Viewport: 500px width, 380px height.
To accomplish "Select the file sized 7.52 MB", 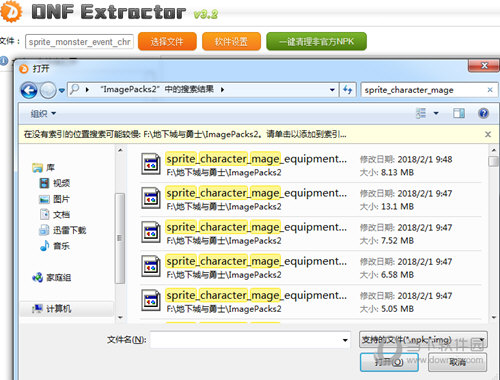I will [x=311, y=233].
